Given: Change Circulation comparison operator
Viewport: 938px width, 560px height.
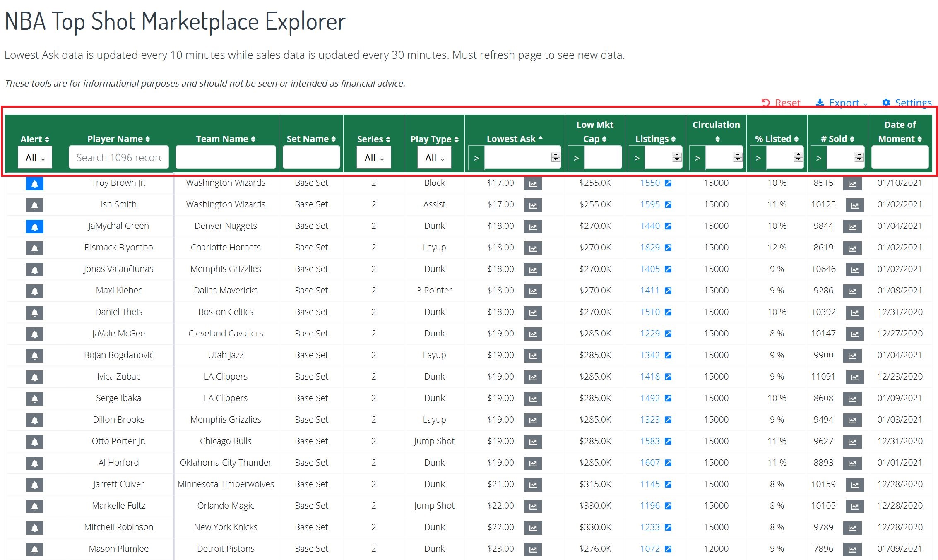Looking at the screenshot, I should (697, 158).
